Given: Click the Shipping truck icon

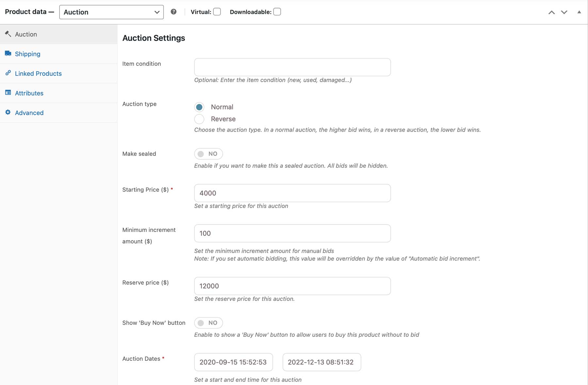Looking at the screenshot, I should [x=8, y=54].
